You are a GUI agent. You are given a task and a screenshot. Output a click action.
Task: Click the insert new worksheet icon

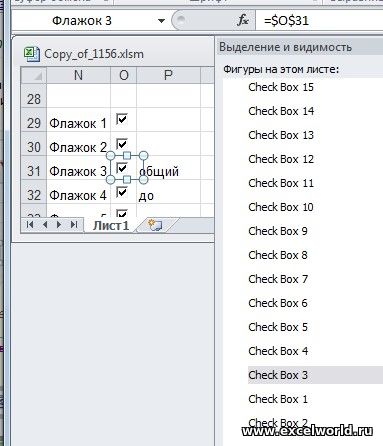(155, 225)
